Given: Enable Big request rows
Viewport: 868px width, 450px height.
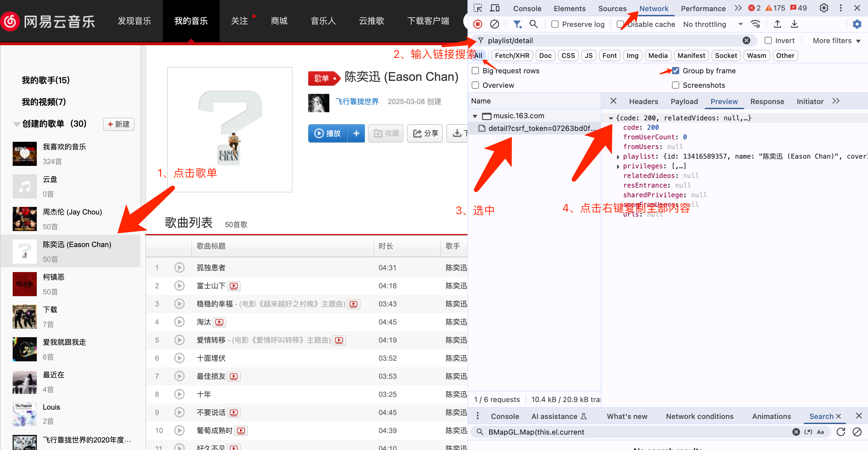Looking at the screenshot, I should 475,71.
